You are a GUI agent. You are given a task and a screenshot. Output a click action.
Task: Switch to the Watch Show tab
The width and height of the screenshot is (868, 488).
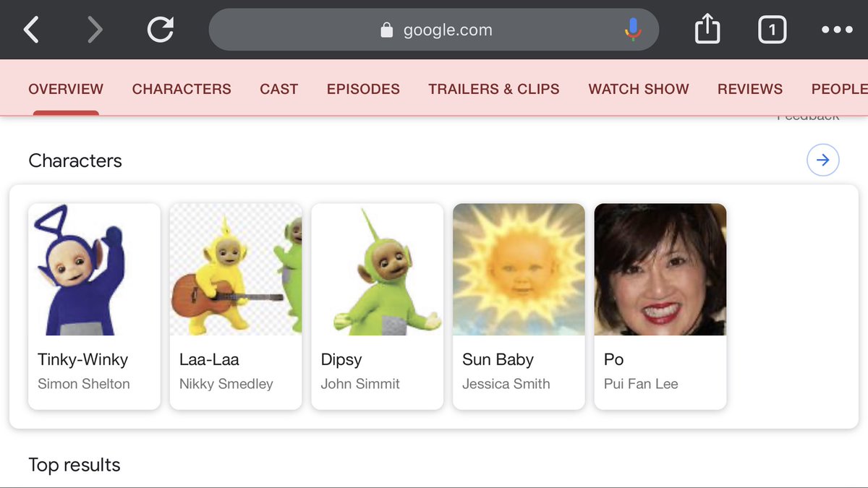pos(639,89)
